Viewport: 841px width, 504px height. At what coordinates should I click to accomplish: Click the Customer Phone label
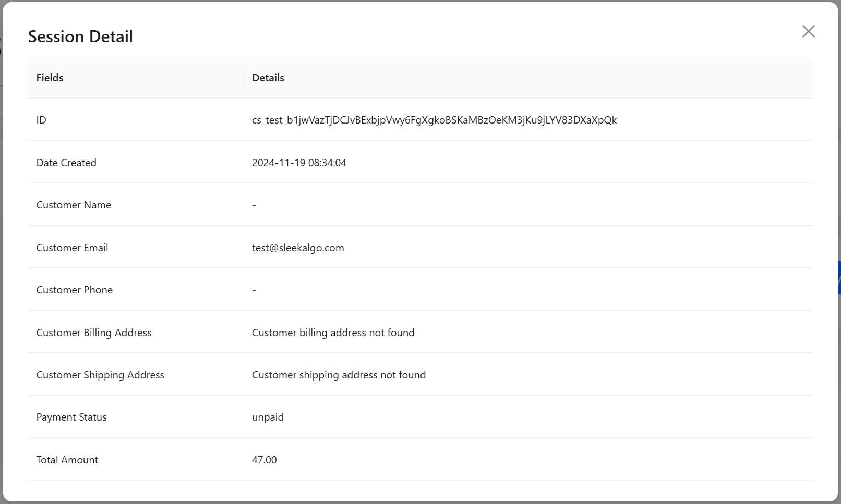(x=74, y=290)
